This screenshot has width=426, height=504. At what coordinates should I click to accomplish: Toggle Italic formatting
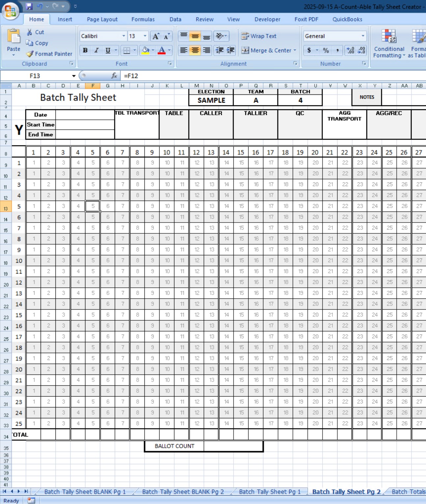pos(97,50)
